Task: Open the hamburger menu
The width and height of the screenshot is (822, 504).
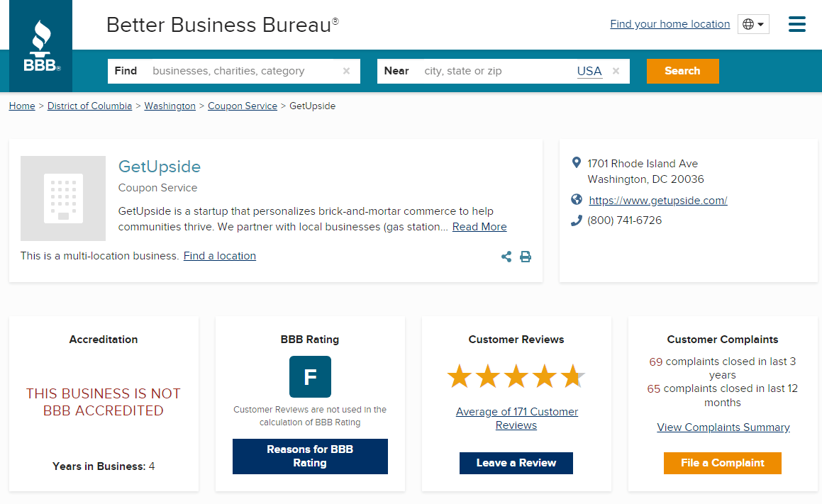Action: pyautogui.click(x=797, y=24)
